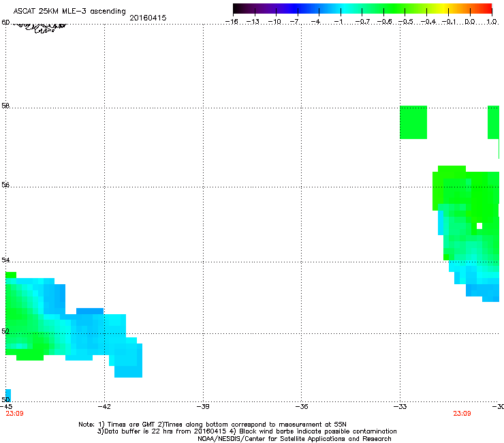
Task: Click the -0.1 color scale label
Action: pos(449,22)
